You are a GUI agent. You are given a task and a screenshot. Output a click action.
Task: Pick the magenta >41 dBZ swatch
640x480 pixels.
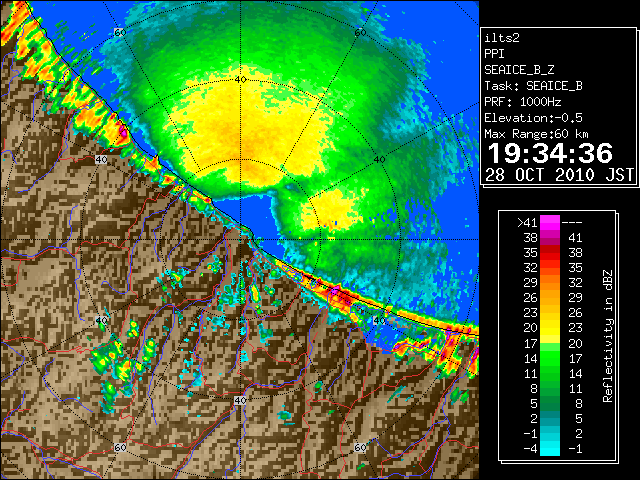click(x=550, y=222)
